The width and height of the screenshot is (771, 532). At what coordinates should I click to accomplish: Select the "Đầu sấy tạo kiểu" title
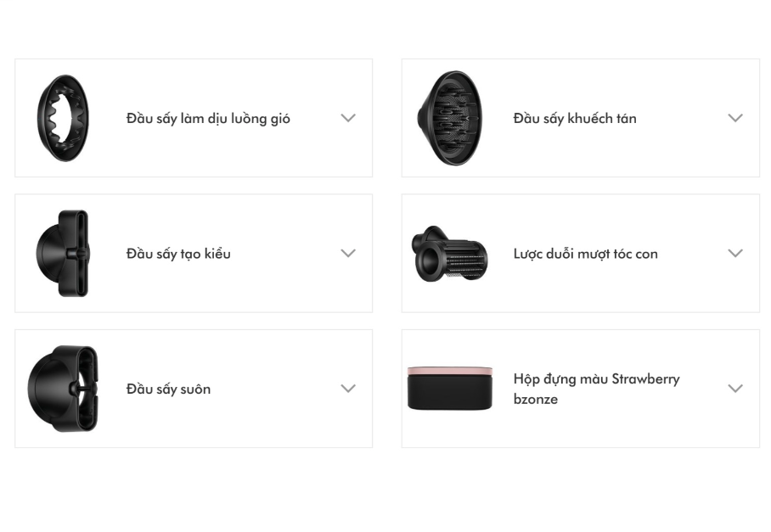point(178,254)
